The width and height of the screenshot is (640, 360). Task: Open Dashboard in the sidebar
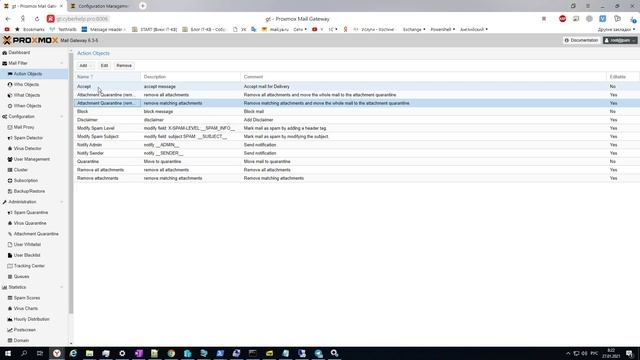coord(19,53)
